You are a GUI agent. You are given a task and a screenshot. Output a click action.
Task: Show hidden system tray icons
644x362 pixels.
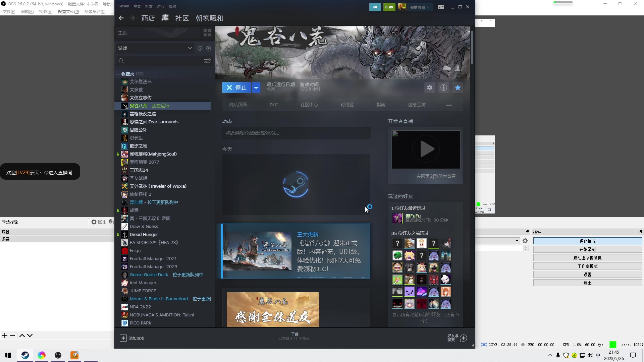coord(550,355)
